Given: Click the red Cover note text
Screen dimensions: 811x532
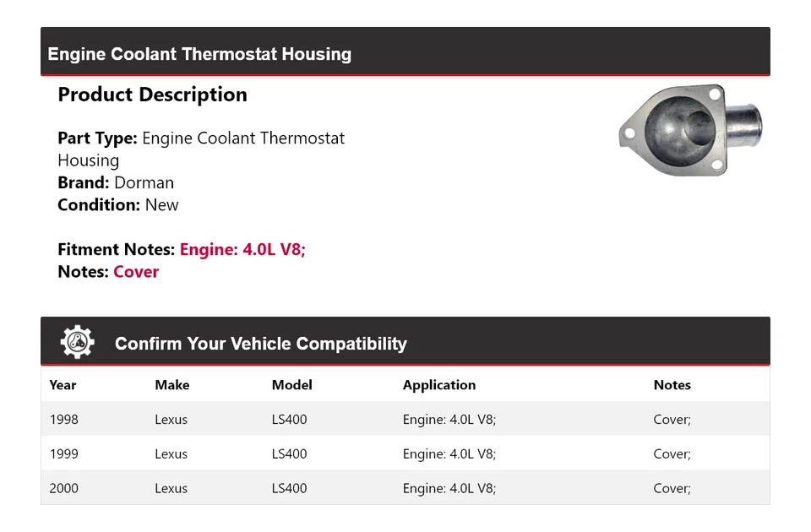Looking at the screenshot, I should pyautogui.click(x=136, y=272).
